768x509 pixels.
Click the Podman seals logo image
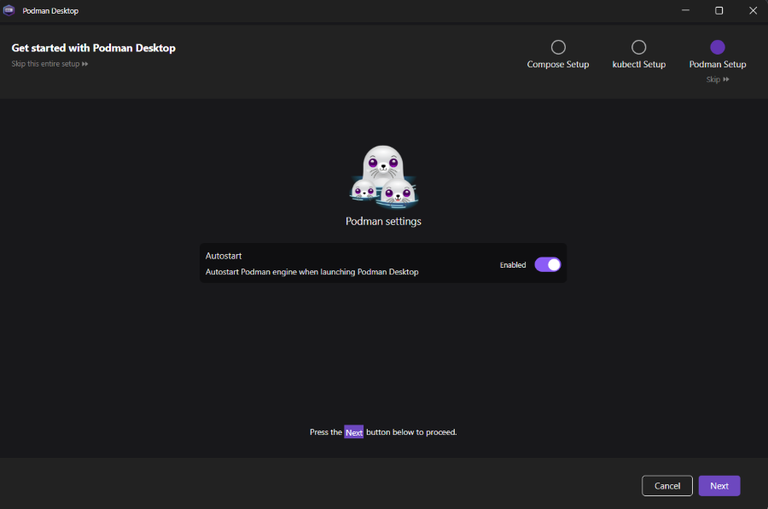pyautogui.click(x=383, y=176)
